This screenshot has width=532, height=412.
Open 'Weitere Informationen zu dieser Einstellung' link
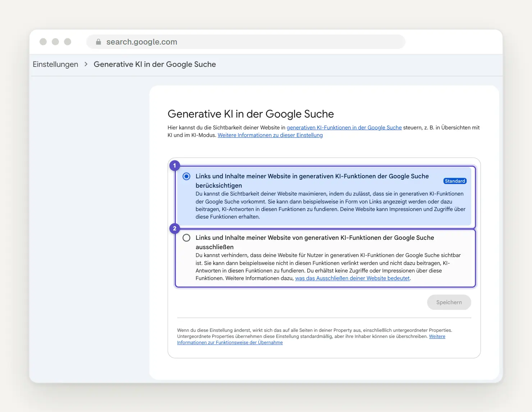coord(270,135)
